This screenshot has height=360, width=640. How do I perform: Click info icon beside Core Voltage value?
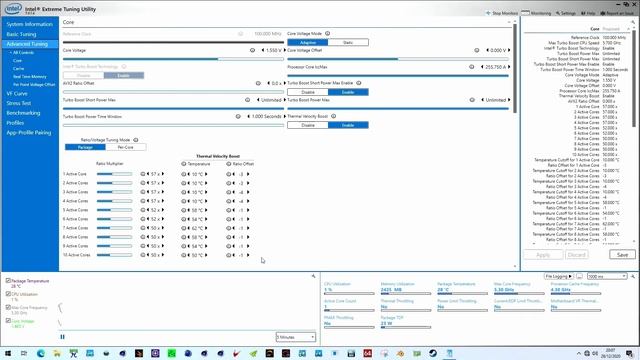(x=252, y=50)
